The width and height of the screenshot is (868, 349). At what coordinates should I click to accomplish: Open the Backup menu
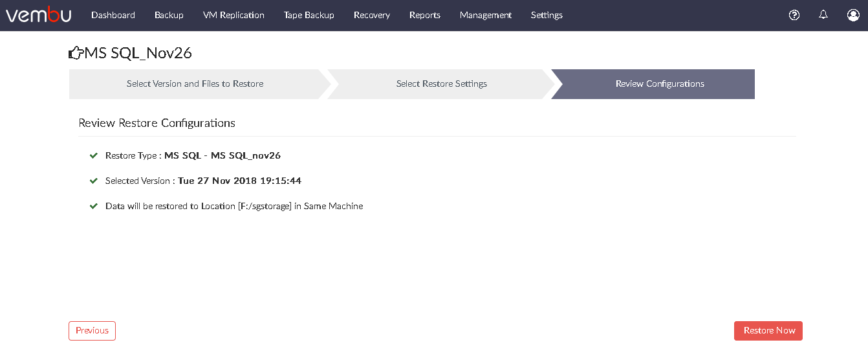pyautogui.click(x=169, y=15)
